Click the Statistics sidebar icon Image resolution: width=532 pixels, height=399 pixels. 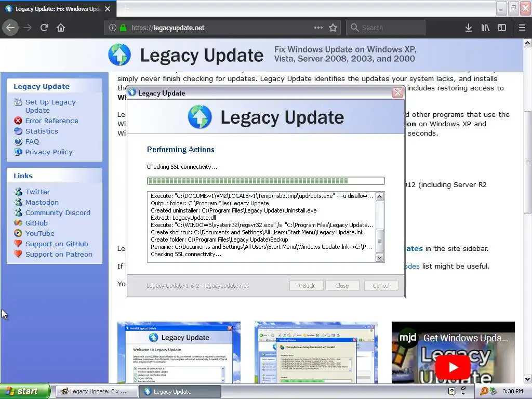(x=18, y=131)
